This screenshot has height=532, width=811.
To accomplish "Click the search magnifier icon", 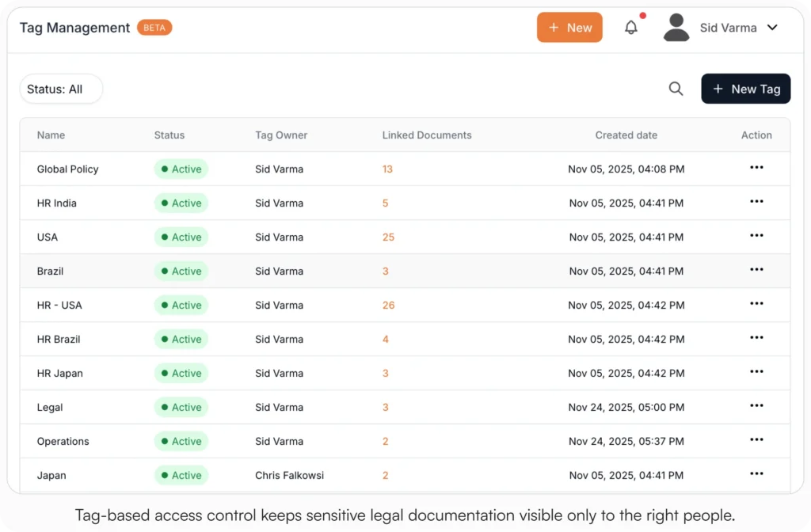I will click(676, 89).
